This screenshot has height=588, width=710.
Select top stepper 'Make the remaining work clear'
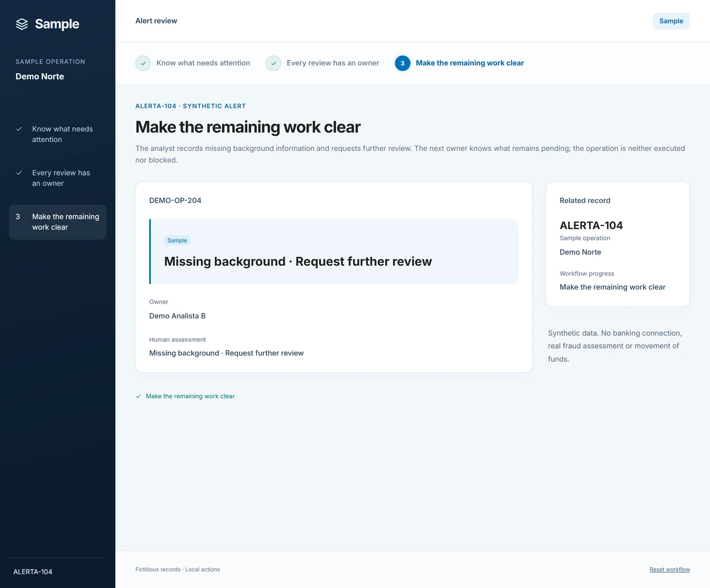coord(460,63)
